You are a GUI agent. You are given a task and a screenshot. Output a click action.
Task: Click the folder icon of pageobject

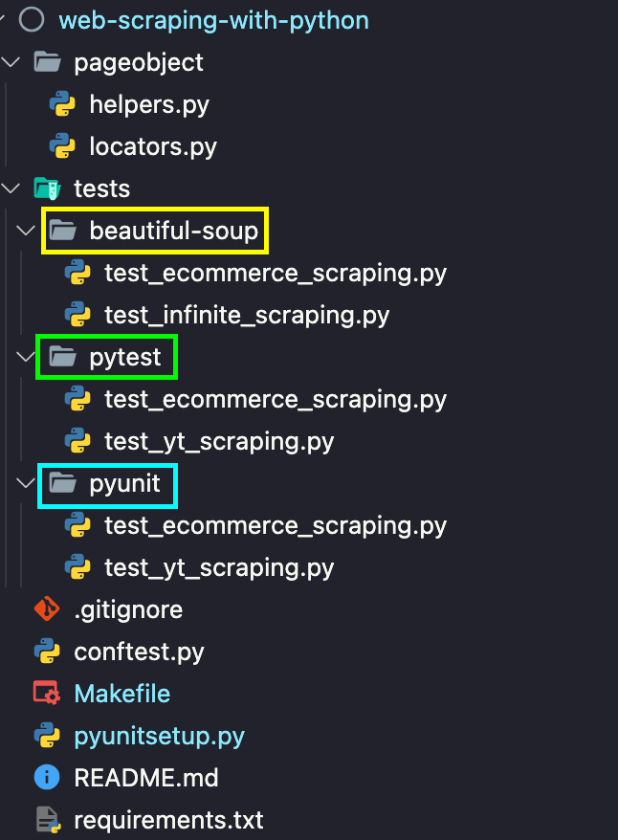[x=47, y=62]
